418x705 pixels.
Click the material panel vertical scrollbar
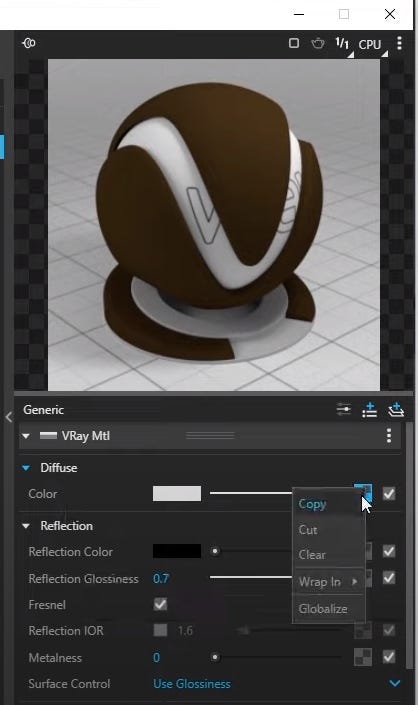coord(409,544)
